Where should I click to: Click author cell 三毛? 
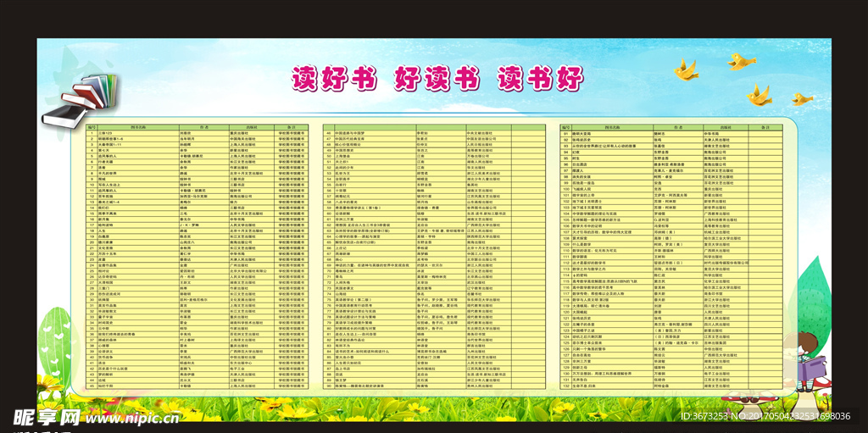click(x=183, y=214)
